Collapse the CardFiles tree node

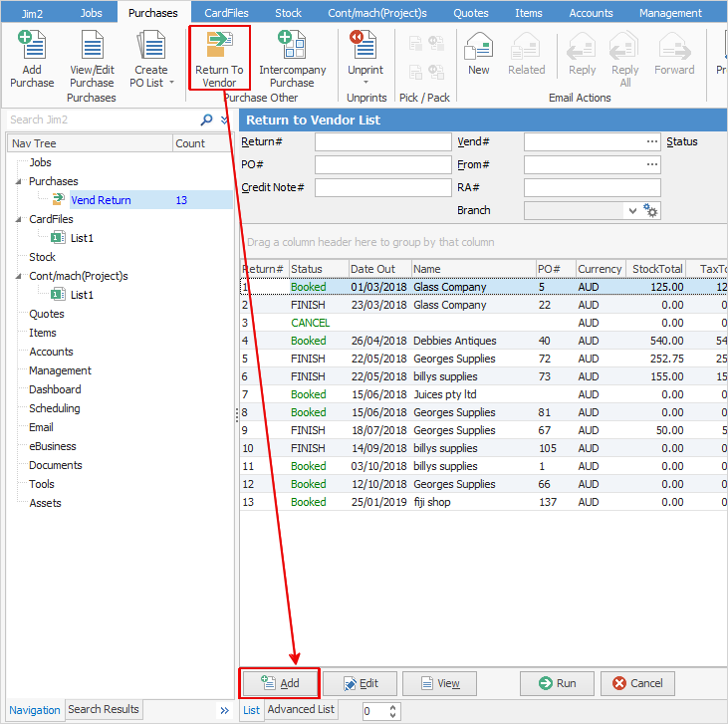(x=19, y=219)
